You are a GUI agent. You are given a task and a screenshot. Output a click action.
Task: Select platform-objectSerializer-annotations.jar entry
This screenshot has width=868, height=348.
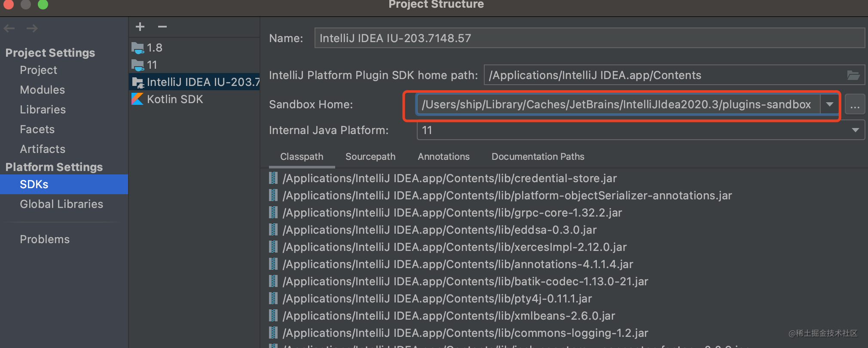pyautogui.click(x=507, y=195)
